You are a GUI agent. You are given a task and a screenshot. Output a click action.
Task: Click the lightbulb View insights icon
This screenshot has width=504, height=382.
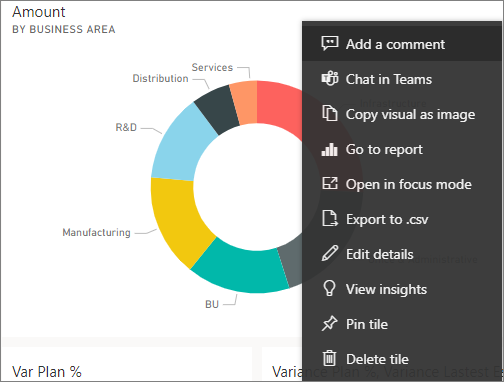329,289
